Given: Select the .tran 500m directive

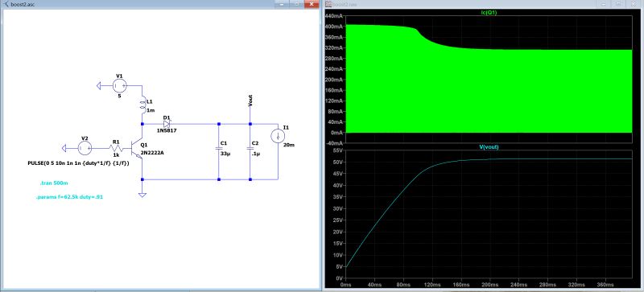Looking at the screenshot, I should [54, 183].
